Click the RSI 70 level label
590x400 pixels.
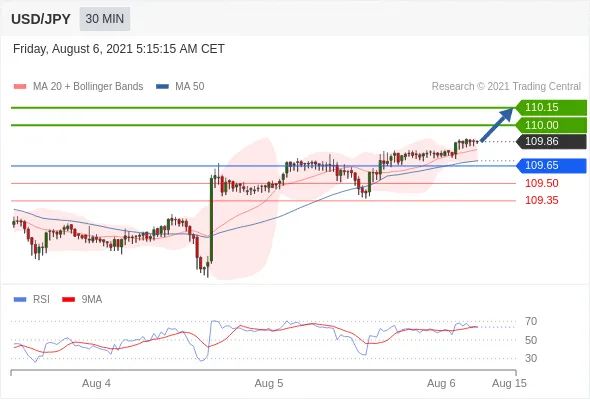[531, 321]
